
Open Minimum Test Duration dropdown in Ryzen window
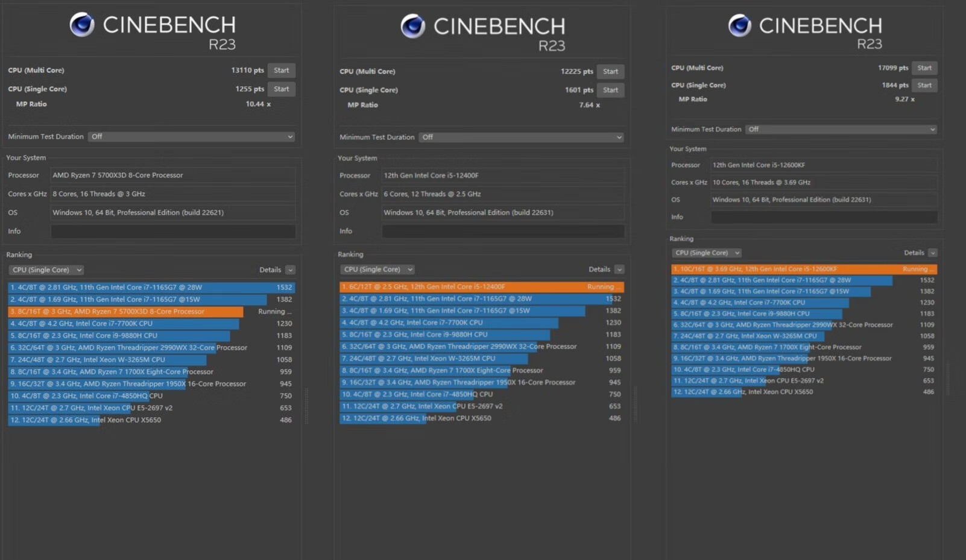point(192,137)
